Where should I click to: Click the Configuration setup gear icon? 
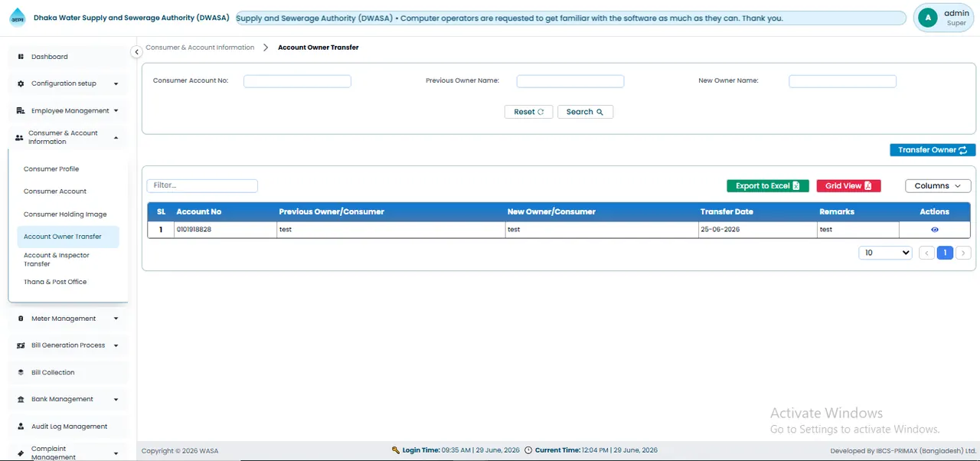pyautogui.click(x=21, y=83)
